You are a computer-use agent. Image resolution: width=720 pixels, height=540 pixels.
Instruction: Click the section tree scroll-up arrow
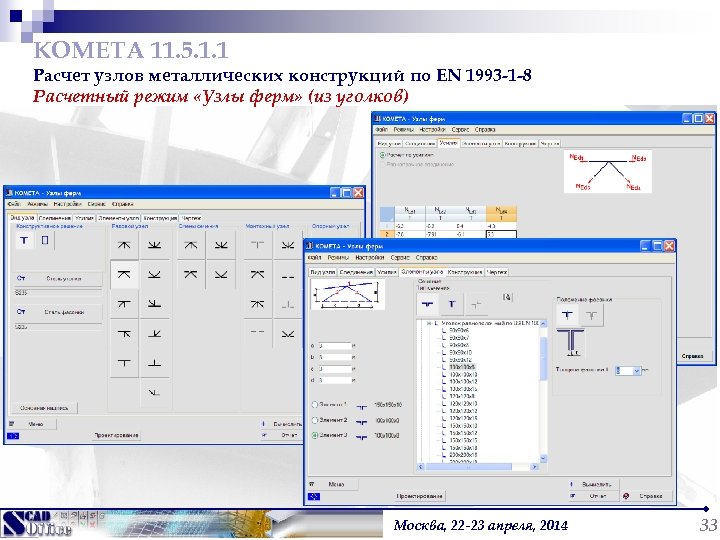click(544, 324)
